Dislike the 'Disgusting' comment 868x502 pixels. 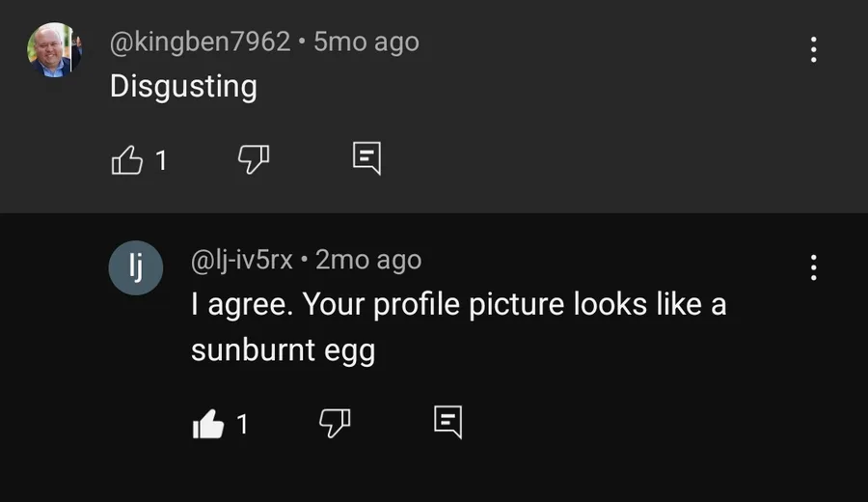pos(254,159)
